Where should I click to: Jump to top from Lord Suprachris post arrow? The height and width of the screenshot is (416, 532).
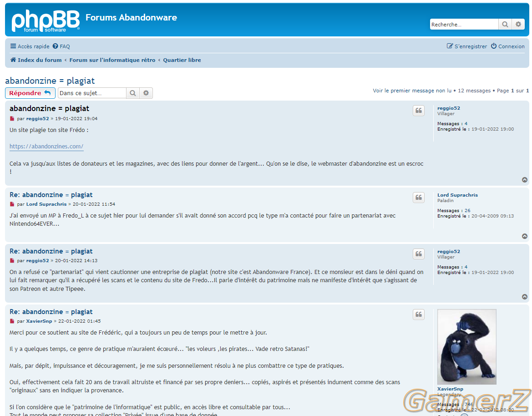coord(525,236)
